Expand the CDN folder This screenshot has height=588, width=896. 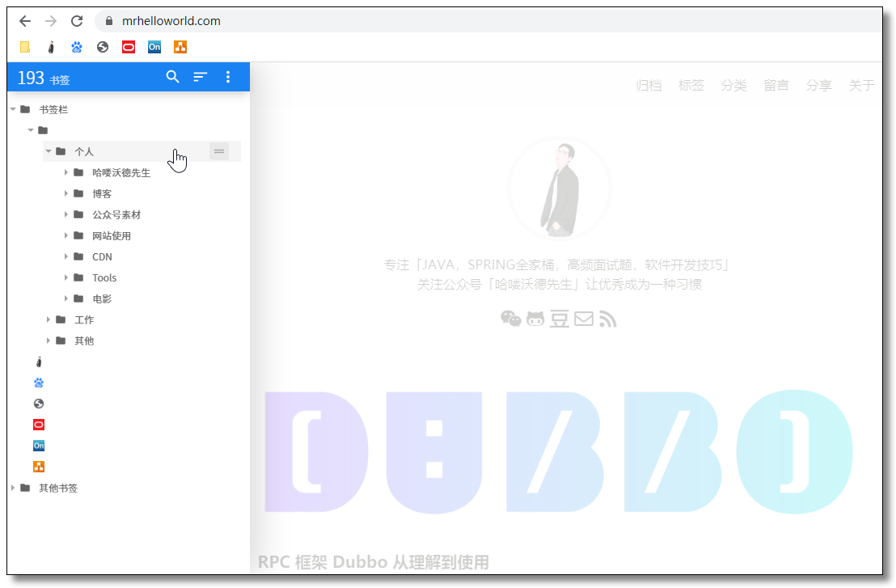[66, 256]
